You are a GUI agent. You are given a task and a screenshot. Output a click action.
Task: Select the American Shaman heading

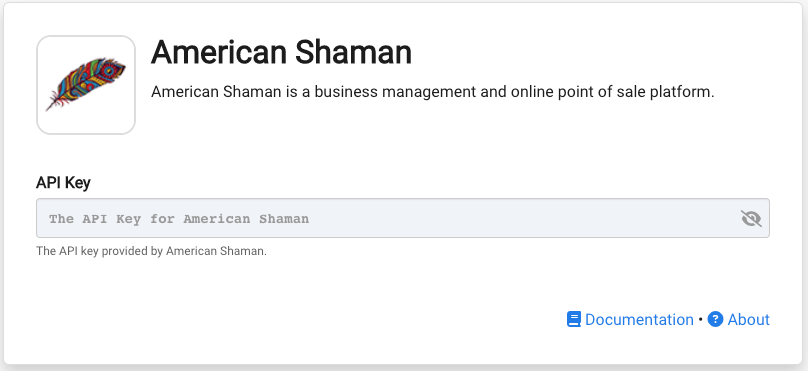(281, 52)
